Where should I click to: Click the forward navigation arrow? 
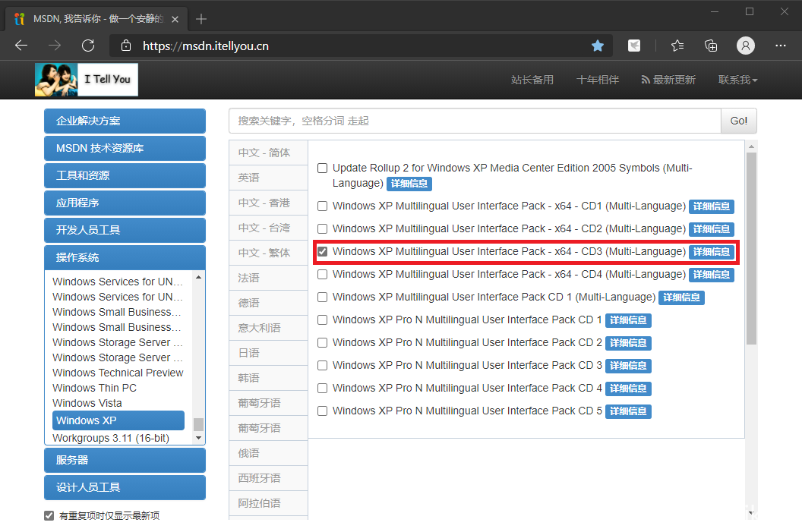(54, 46)
